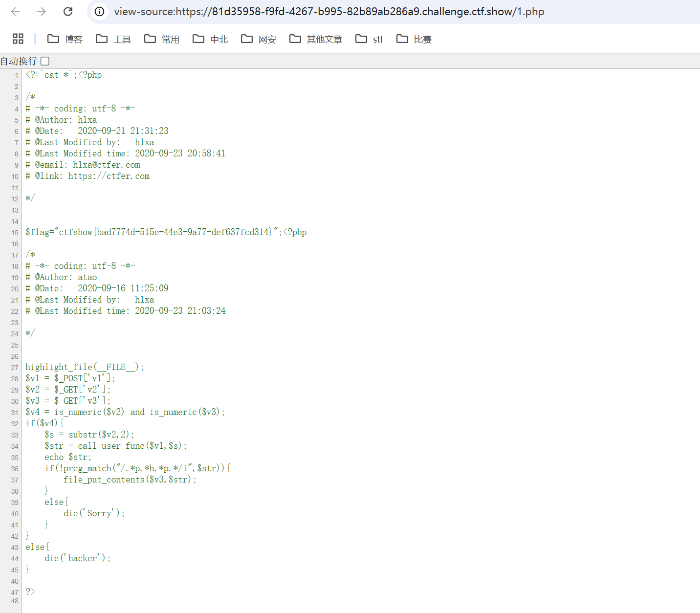The width and height of the screenshot is (700, 613).
Task: Click the `cat *` code on line 1
Action: point(58,75)
